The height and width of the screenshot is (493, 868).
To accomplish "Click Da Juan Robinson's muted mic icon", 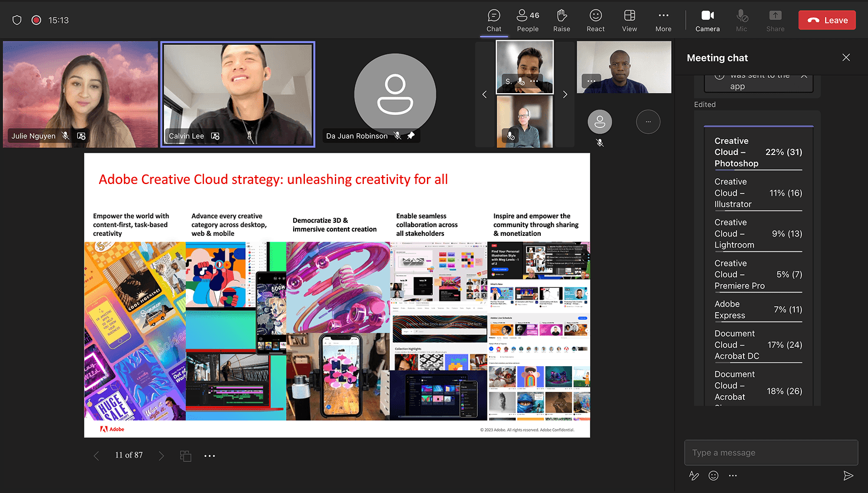I will (x=397, y=136).
